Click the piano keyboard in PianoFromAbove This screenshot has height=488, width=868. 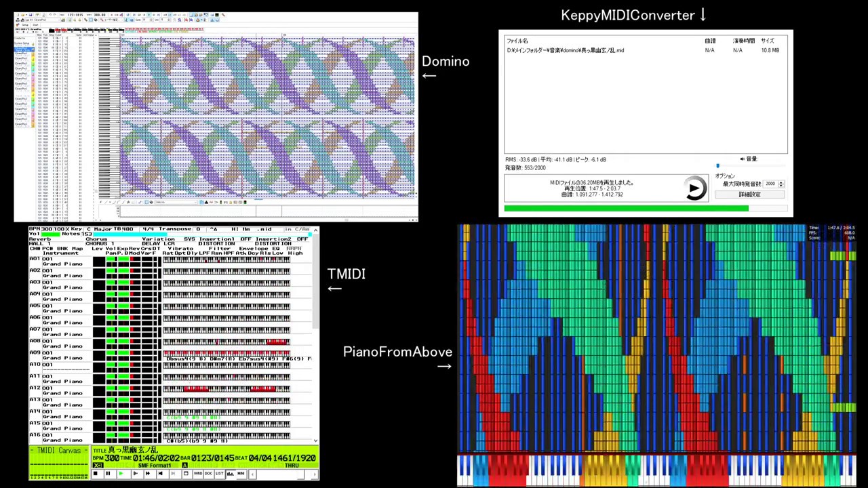point(656,470)
